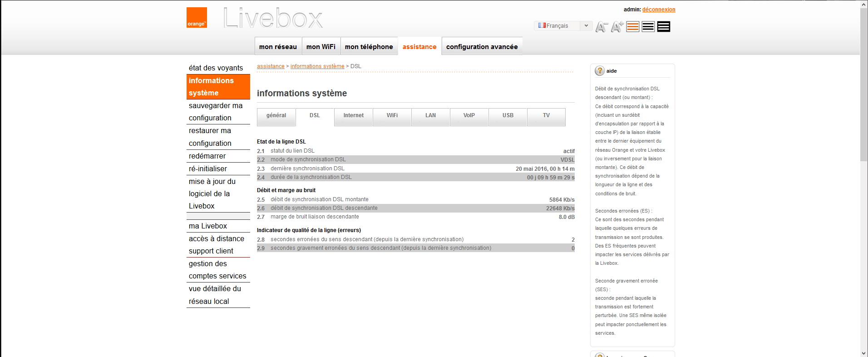Click 'Indicateur de qualité de la ligne' heading
Image resolution: width=868 pixels, height=357 pixels.
click(x=309, y=230)
